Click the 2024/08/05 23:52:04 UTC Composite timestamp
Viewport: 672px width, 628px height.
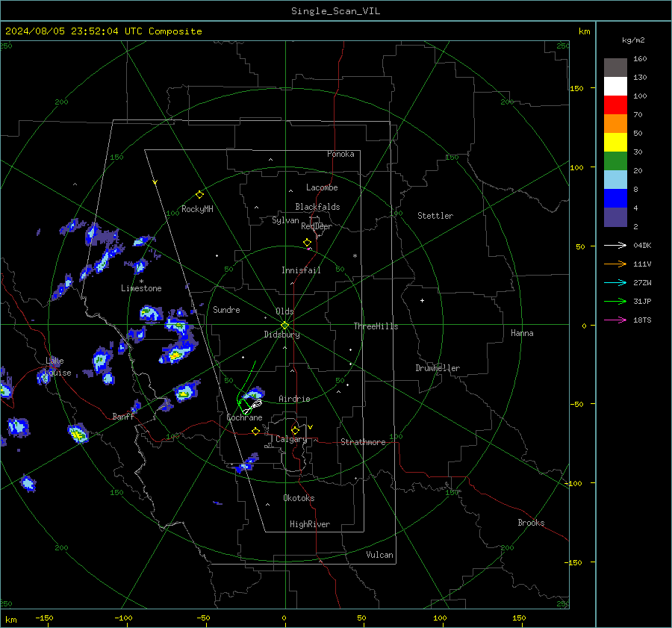point(103,31)
